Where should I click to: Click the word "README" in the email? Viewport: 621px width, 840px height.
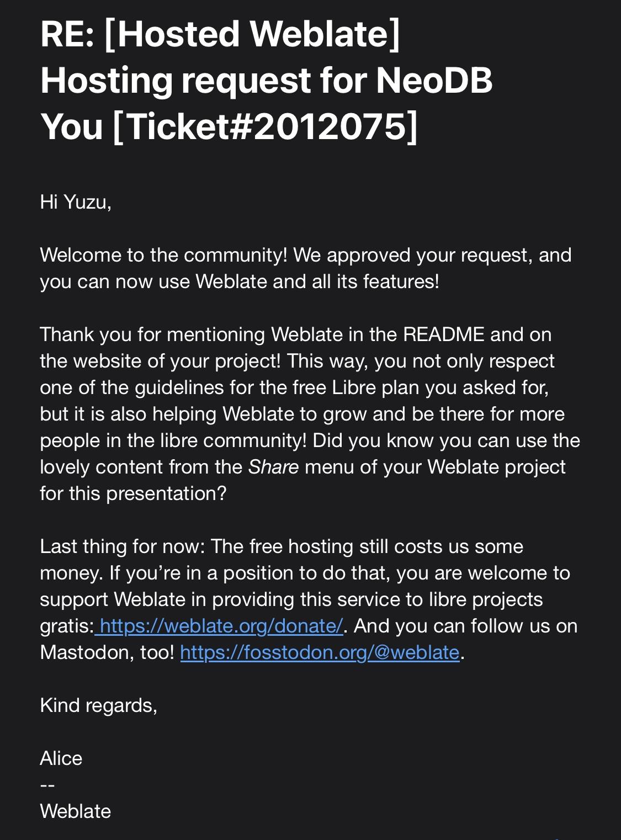(x=443, y=334)
